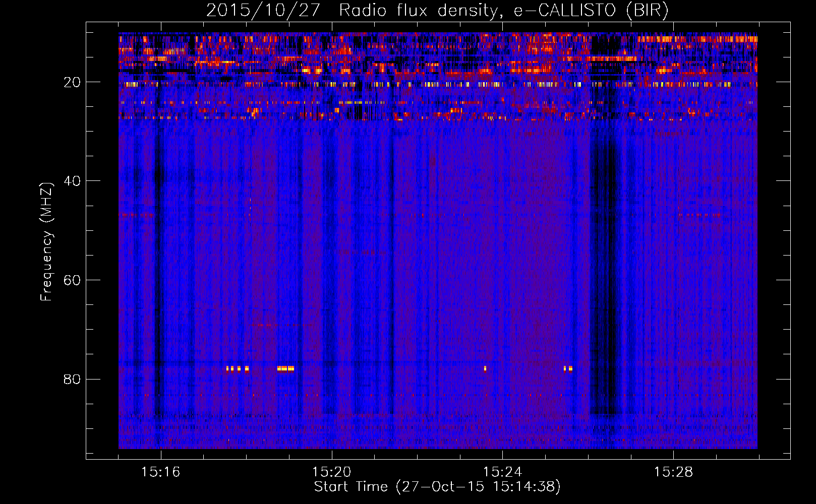The image size is (816, 504).
Task: Click the 15:20 time tick label
Action: click(332, 472)
